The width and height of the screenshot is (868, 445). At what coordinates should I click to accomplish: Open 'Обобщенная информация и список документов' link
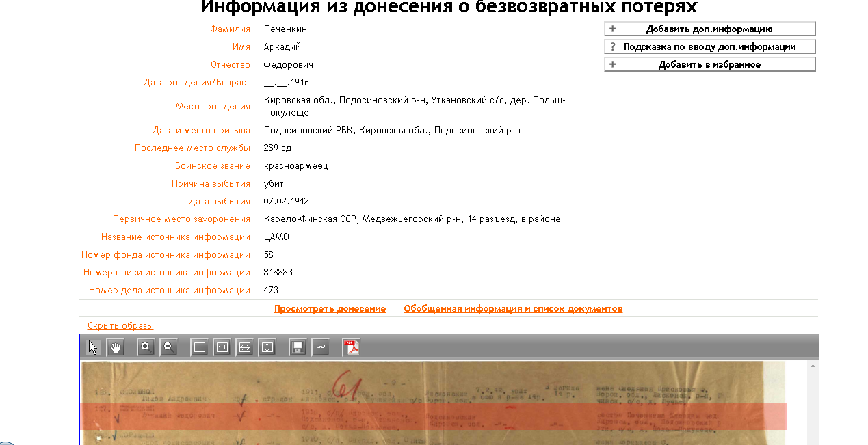pyautogui.click(x=513, y=309)
